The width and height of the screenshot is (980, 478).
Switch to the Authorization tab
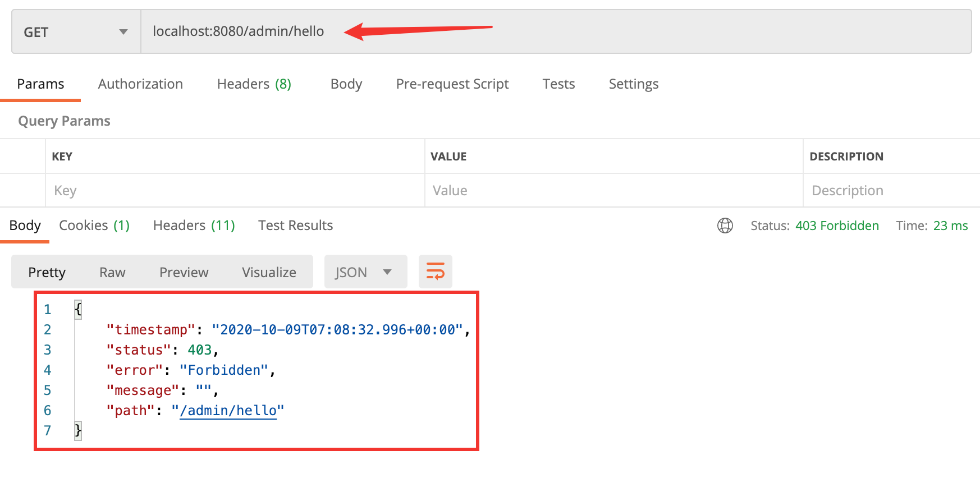[x=140, y=84]
